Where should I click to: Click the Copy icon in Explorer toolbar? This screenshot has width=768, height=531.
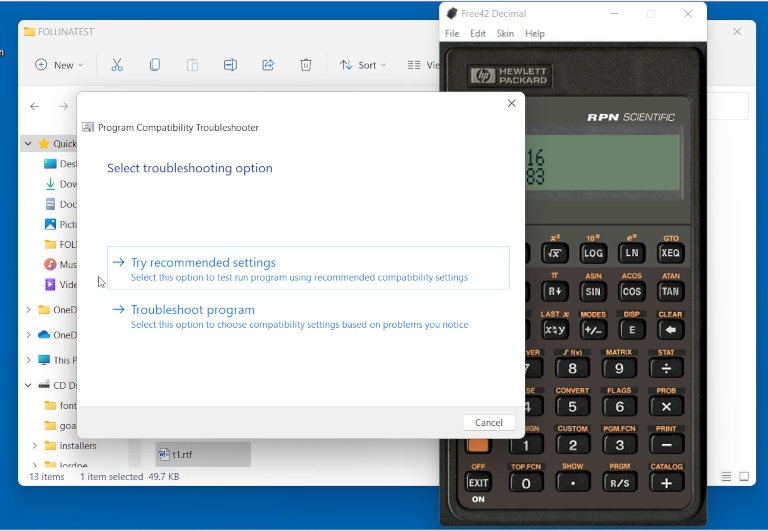155,65
